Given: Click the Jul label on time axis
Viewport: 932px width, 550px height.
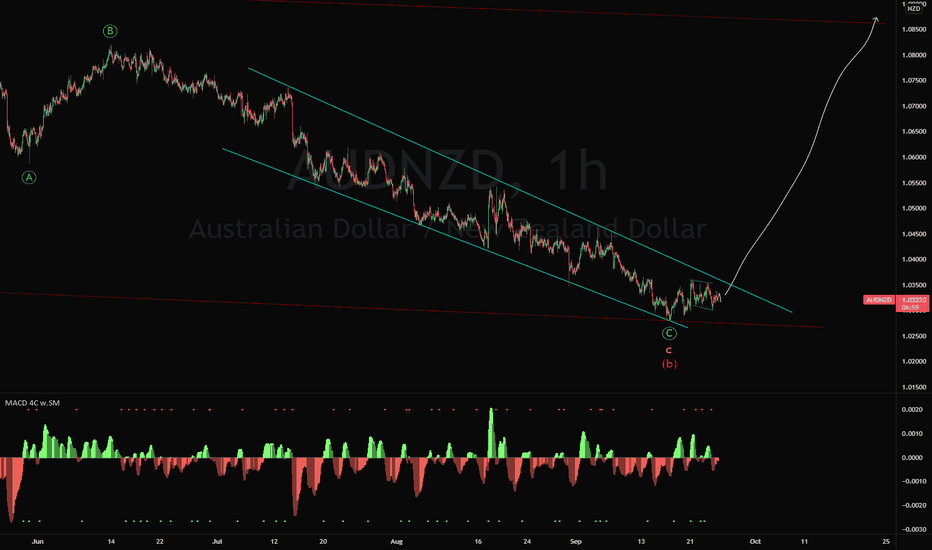Looking at the screenshot, I should click(x=217, y=542).
